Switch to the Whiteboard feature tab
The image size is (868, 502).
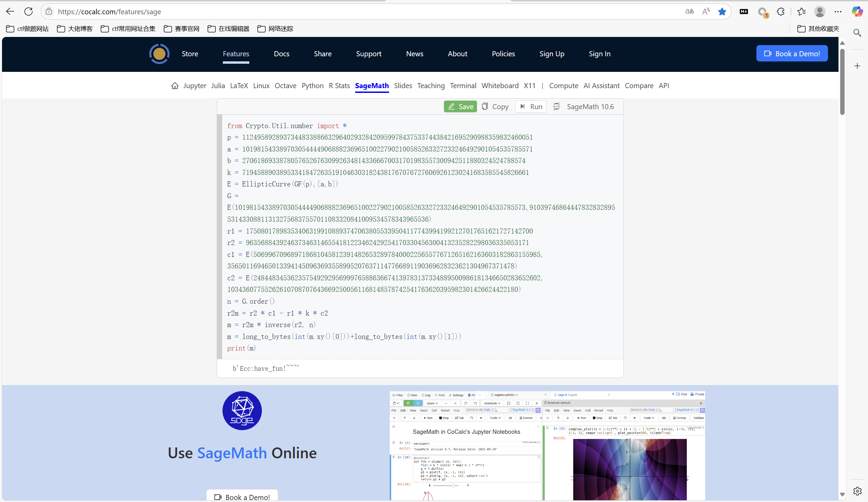[500, 86]
